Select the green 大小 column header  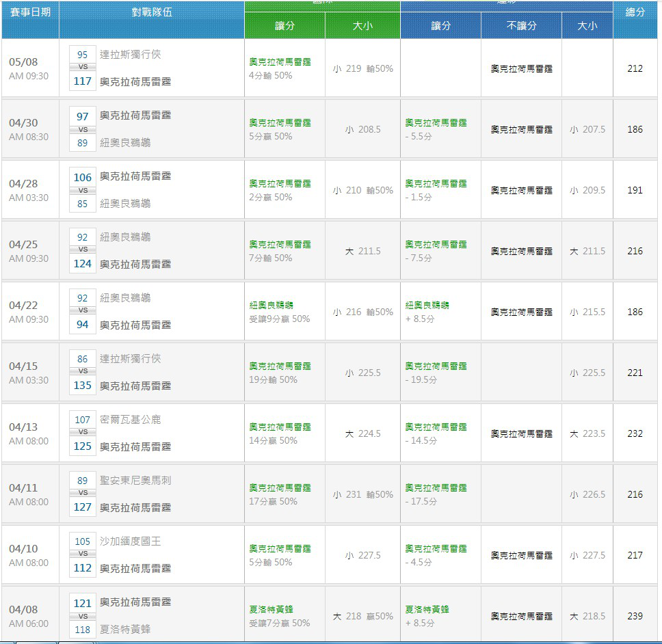pyautogui.click(x=362, y=26)
